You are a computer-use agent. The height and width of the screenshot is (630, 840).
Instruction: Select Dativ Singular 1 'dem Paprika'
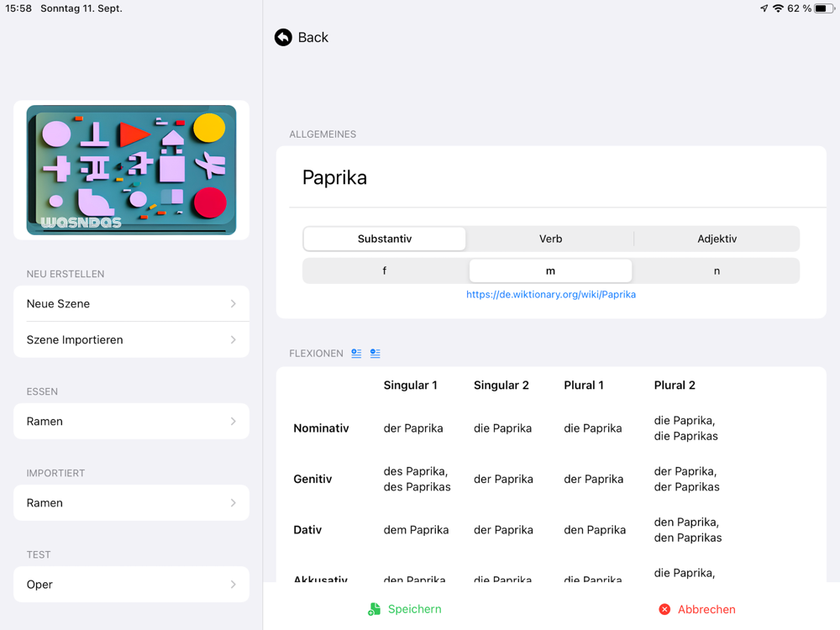click(416, 530)
